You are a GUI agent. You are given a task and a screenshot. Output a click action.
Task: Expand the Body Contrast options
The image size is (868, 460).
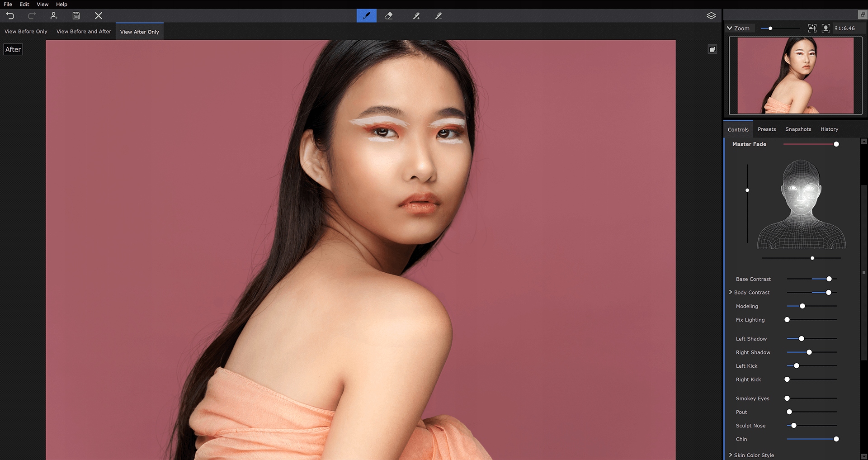pos(731,292)
